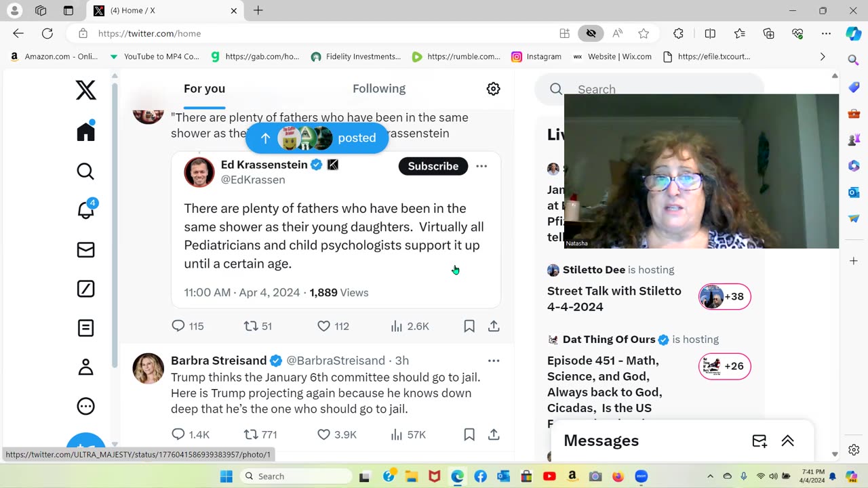Viewport: 868px width, 488px height.
Task: Click browser refresh button
Action: pyautogui.click(x=47, y=33)
